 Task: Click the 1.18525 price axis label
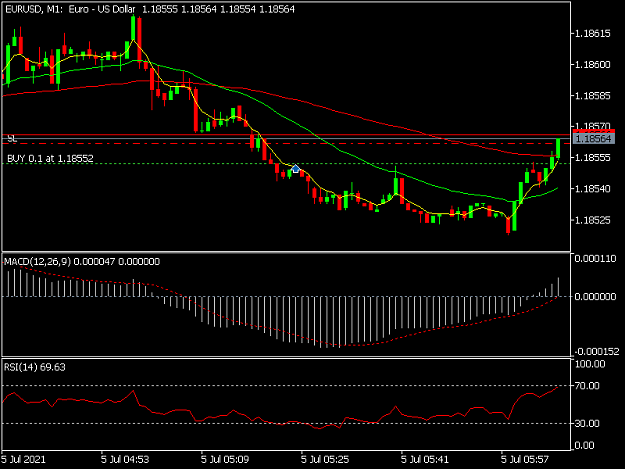pos(593,220)
